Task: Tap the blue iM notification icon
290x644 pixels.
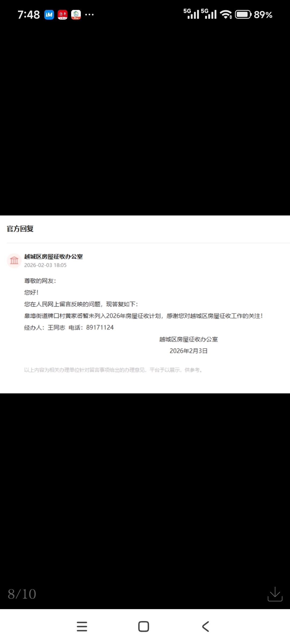Action: [49, 15]
